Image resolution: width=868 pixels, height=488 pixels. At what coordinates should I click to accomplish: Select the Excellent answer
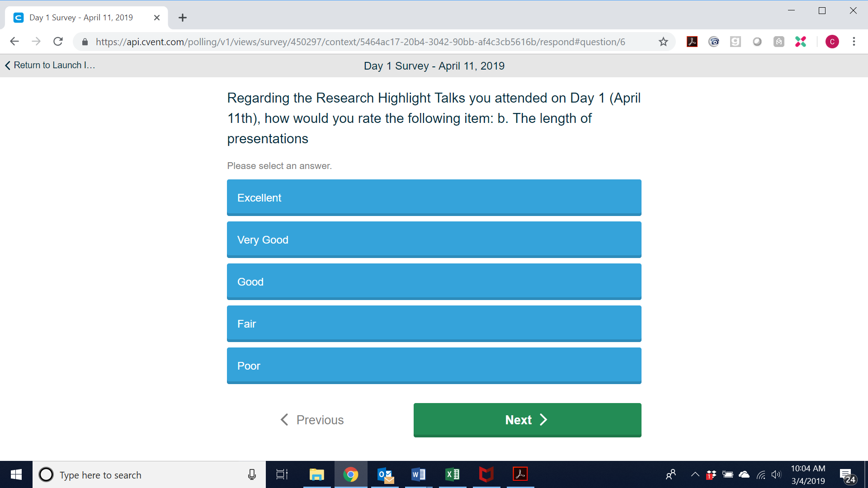434,197
